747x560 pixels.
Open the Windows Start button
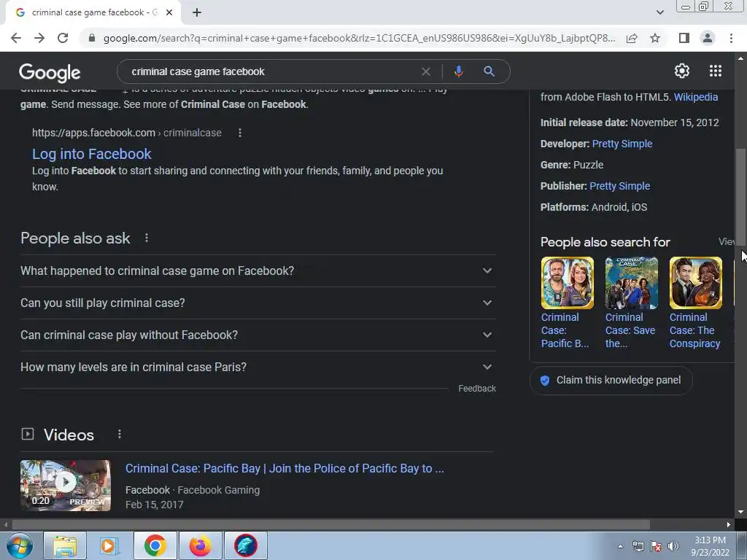pos(20,545)
